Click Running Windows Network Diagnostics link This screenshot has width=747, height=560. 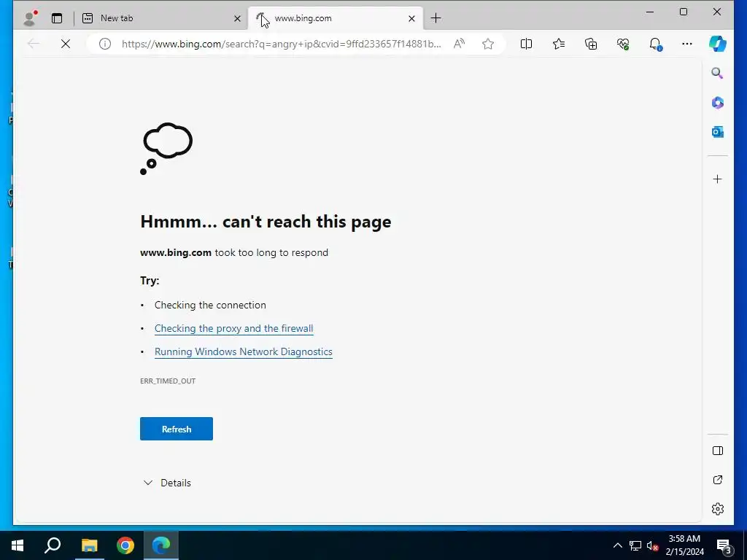(244, 352)
